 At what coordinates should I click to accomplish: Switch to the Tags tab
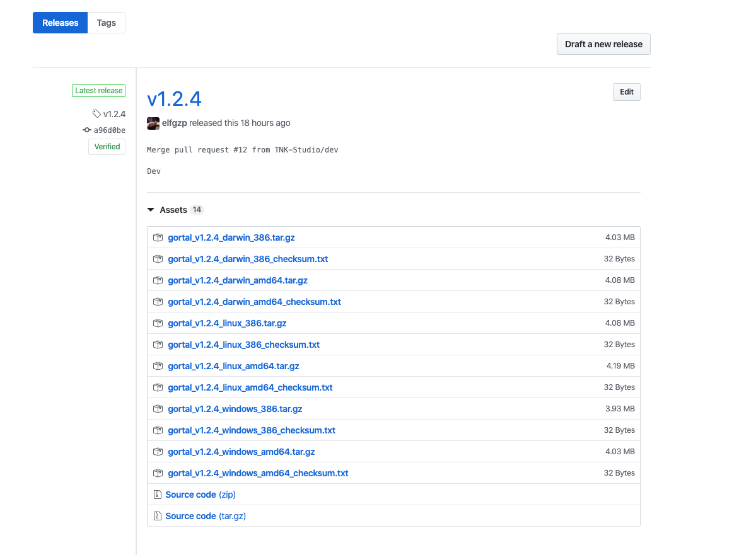pos(106,22)
